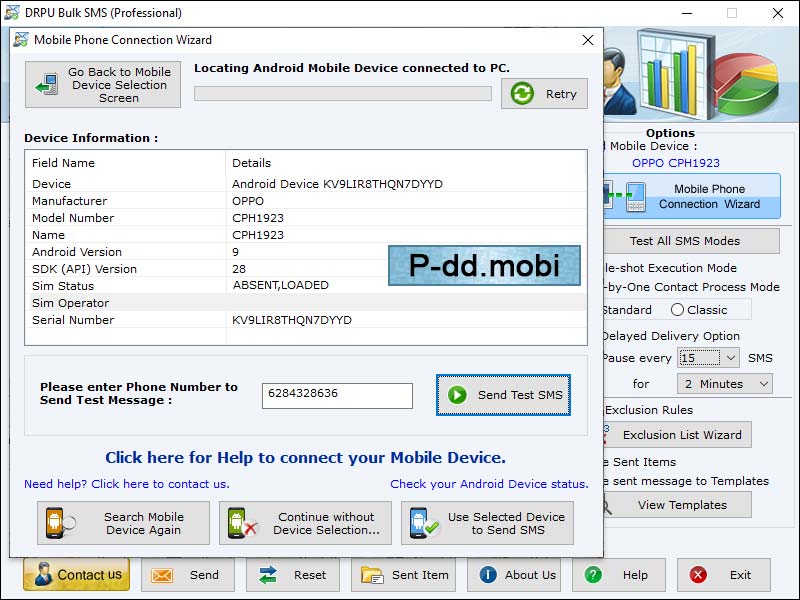
Task: Open the Pause every SMS count dropdown
Action: point(711,358)
